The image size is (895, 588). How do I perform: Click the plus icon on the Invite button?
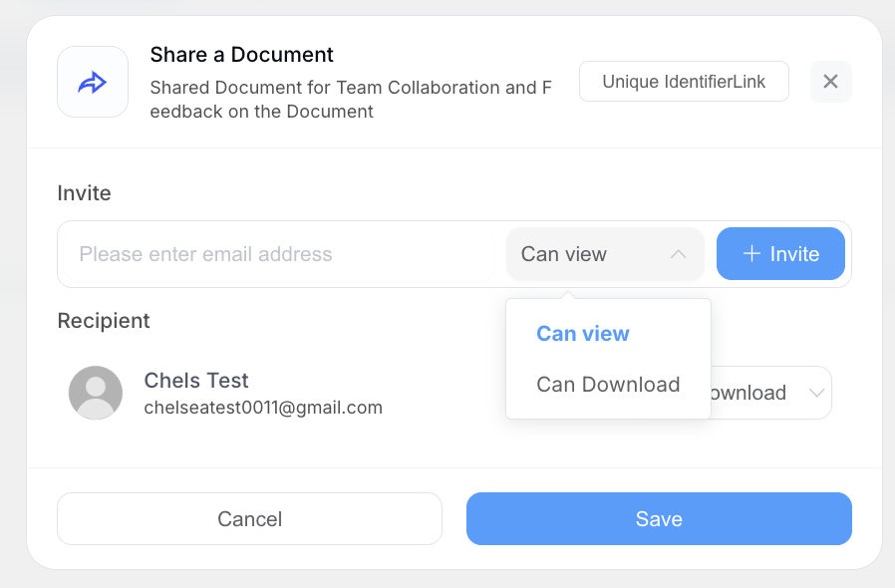pyautogui.click(x=751, y=254)
